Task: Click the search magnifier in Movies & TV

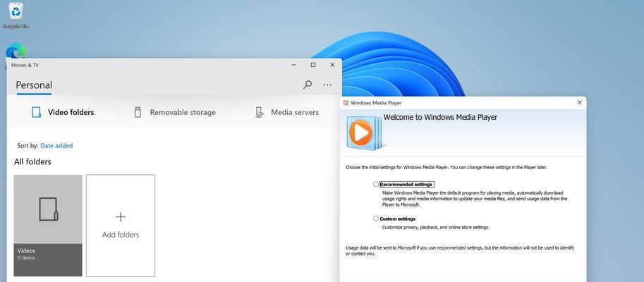Action: tap(308, 85)
